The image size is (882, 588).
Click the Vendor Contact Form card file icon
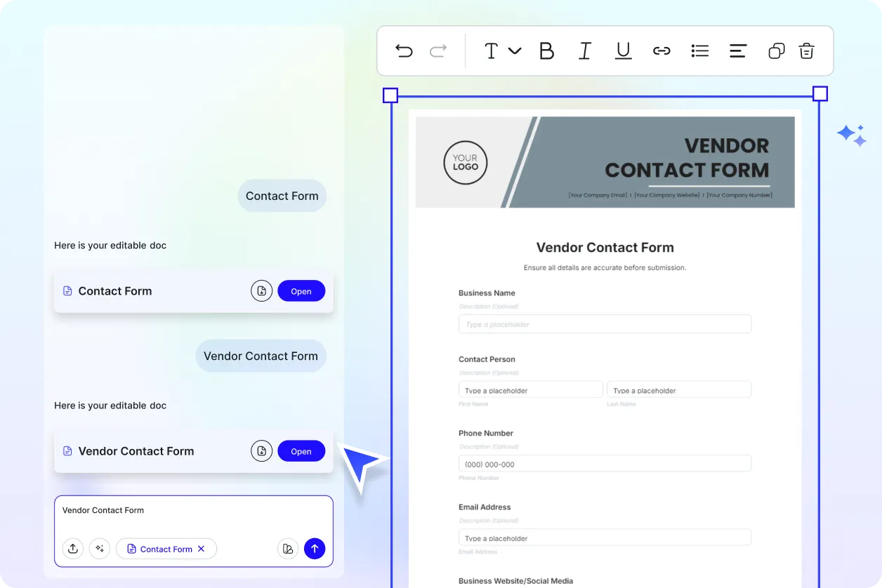point(68,451)
